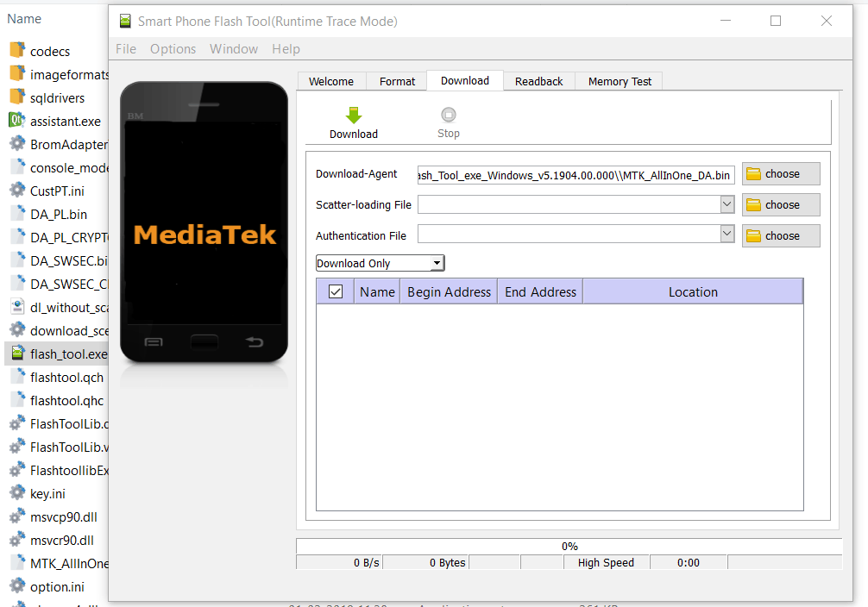Switch to the Memory Test tab
The width and height of the screenshot is (868, 607).
point(619,80)
